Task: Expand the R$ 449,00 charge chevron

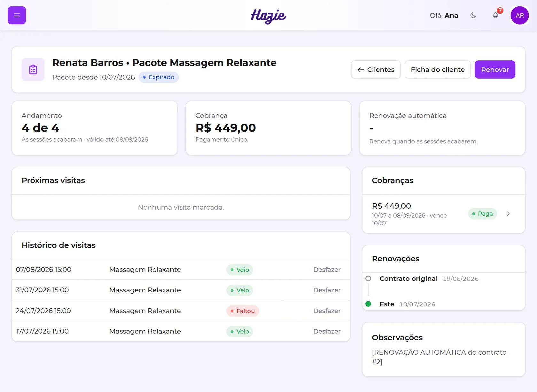Action: (x=508, y=214)
